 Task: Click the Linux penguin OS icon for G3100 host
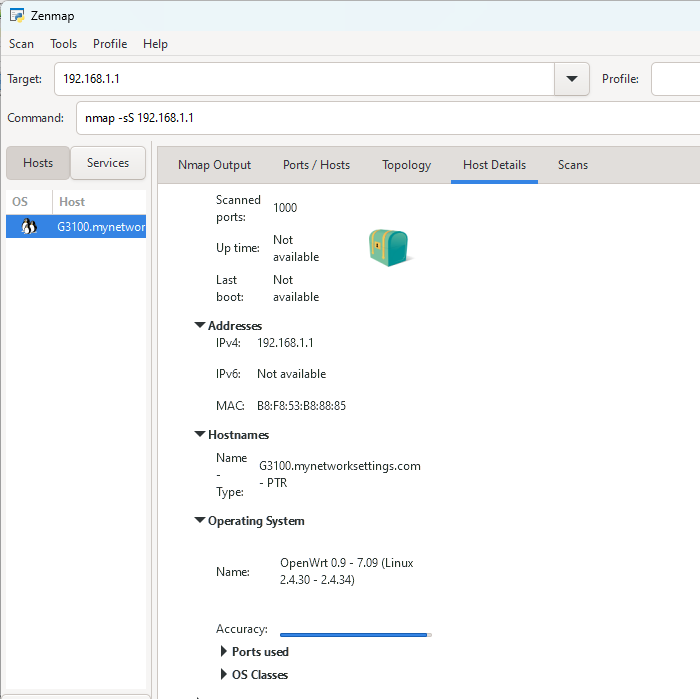click(29, 227)
